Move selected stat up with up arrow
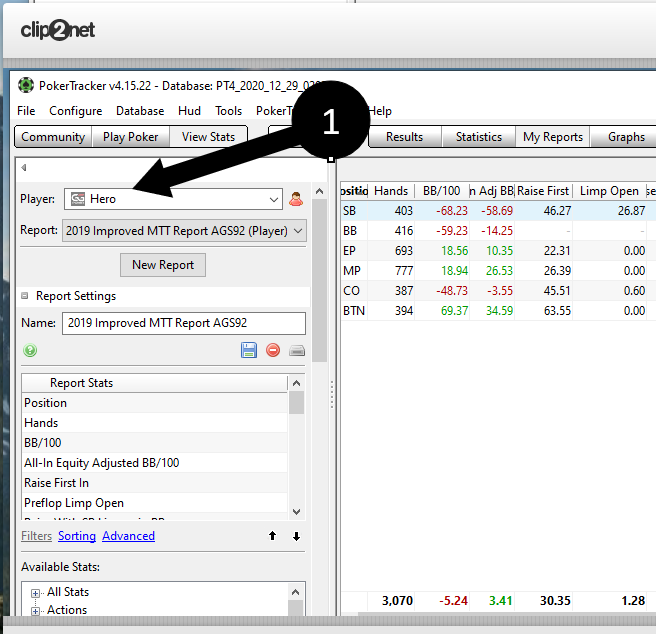This screenshot has height=634, width=656. click(x=272, y=536)
